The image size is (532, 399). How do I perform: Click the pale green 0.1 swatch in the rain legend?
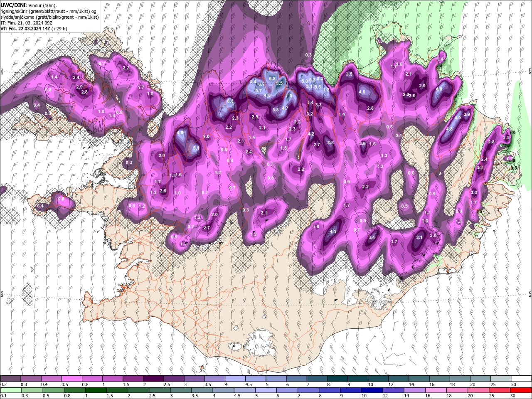[10, 390]
